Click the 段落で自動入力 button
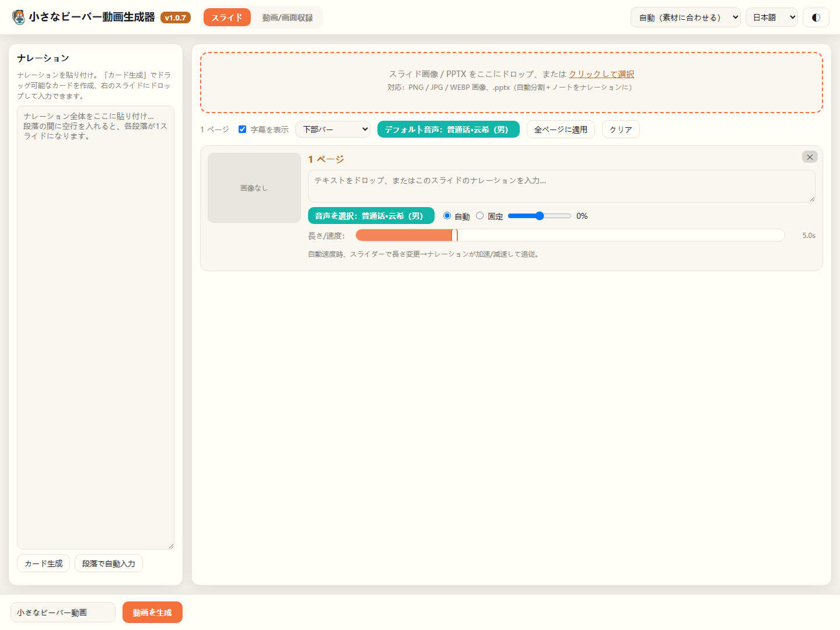840x630 pixels. pyautogui.click(x=108, y=563)
